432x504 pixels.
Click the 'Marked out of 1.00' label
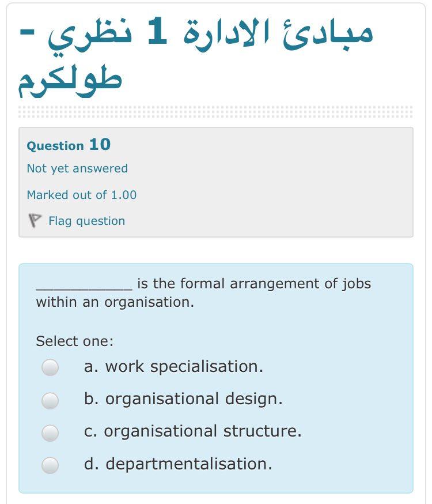[81, 194]
